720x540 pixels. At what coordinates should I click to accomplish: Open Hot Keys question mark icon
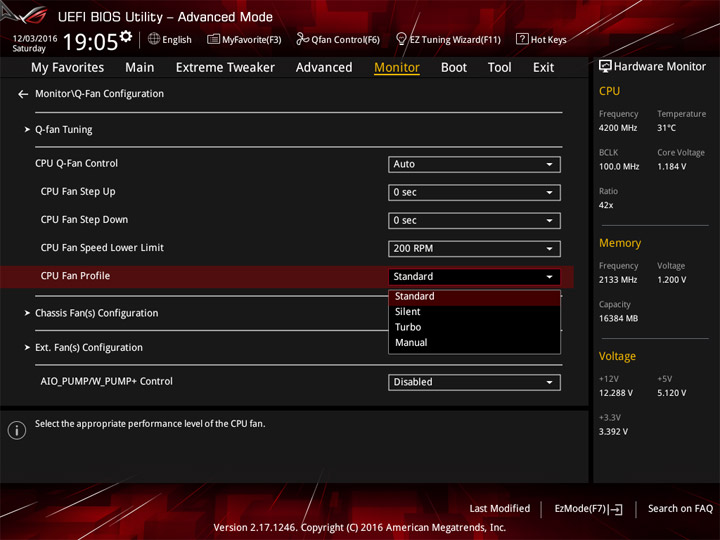(x=522, y=39)
